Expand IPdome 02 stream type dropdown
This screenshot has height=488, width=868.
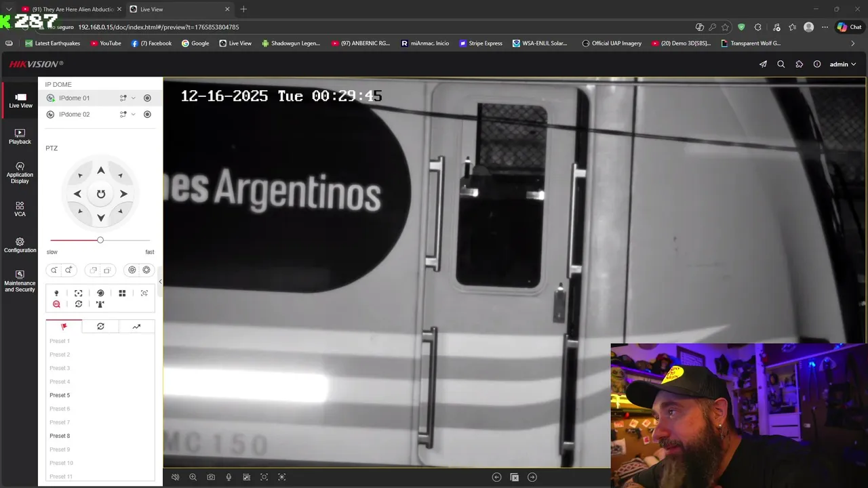(x=133, y=115)
